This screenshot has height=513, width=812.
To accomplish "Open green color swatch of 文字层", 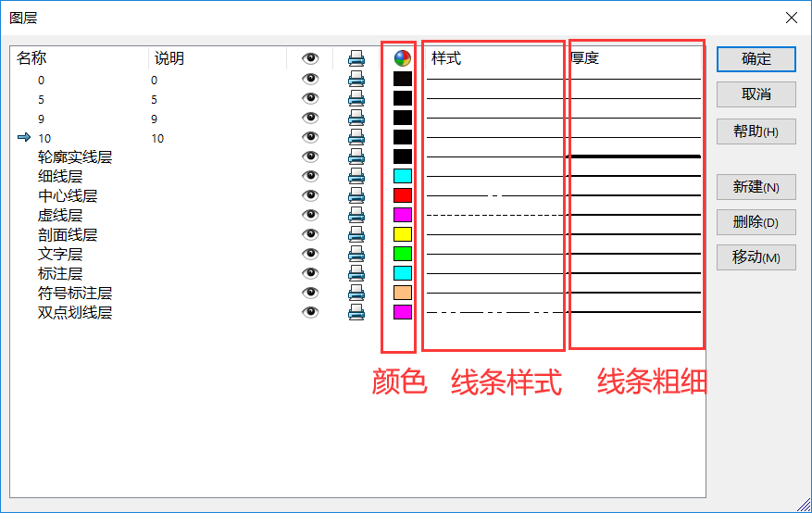I will coord(403,254).
